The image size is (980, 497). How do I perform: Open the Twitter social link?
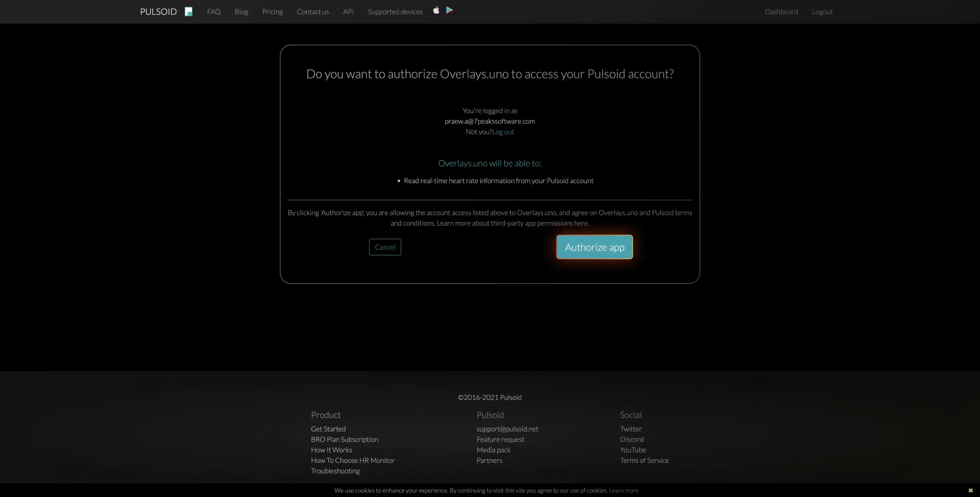tap(631, 429)
